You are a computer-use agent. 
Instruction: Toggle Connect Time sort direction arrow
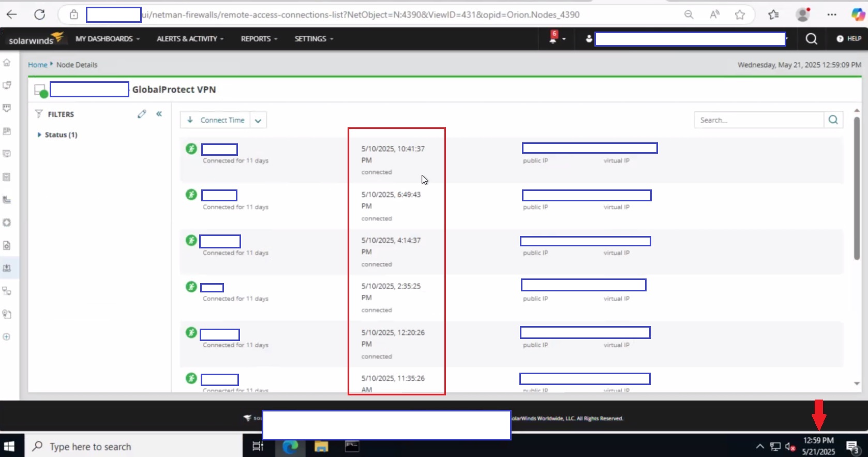pos(190,120)
